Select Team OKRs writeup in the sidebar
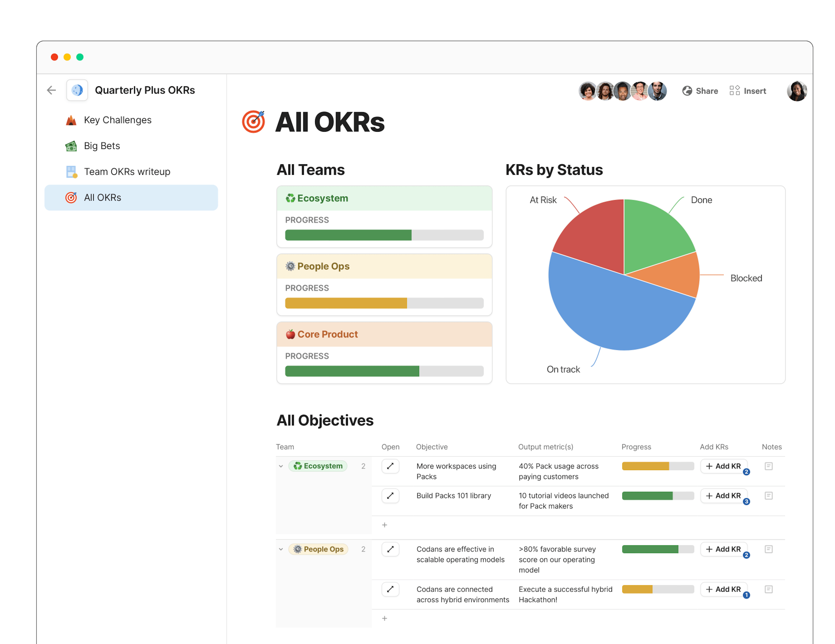The width and height of the screenshot is (835, 644). coord(127,171)
